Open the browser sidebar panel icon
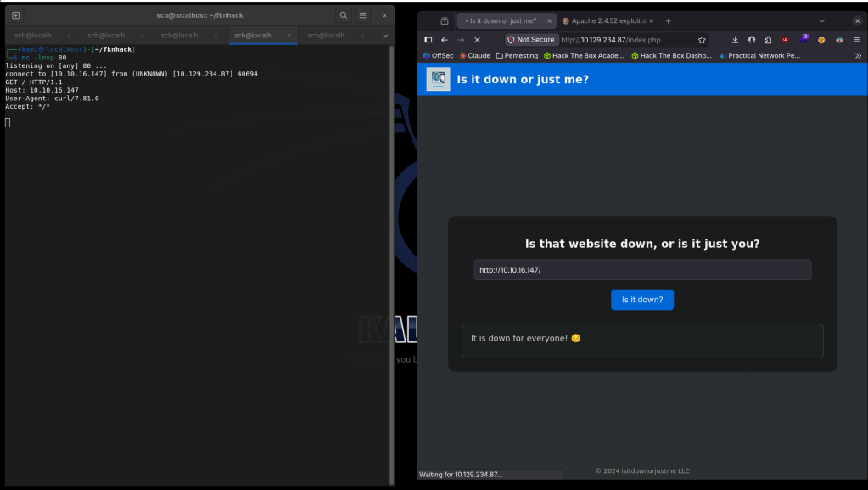Image resolution: width=868 pixels, height=490 pixels. click(428, 40)
